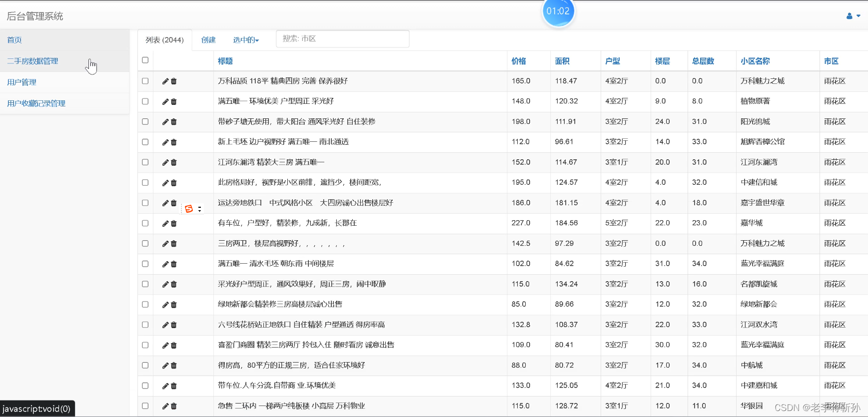Edit the 有车位，户型好 listing row
Viewport: 868px width, 417px height.
click(x=165, y=223)
